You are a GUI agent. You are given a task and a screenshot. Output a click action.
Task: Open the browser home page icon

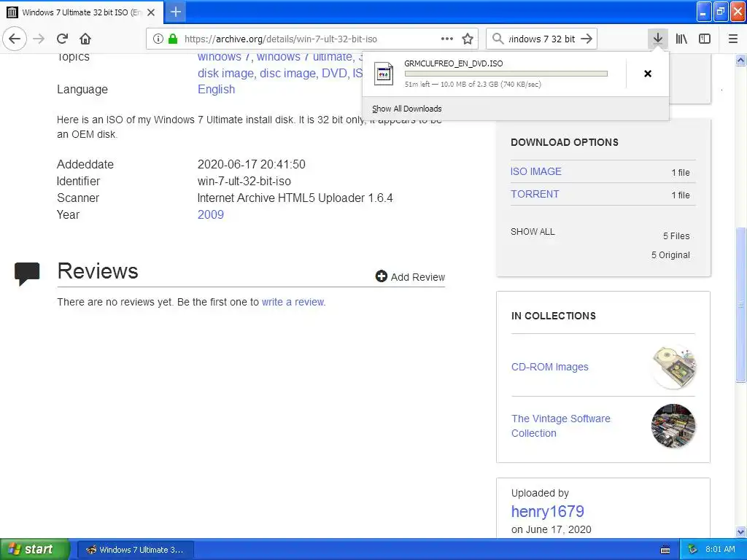coord(85,39)
